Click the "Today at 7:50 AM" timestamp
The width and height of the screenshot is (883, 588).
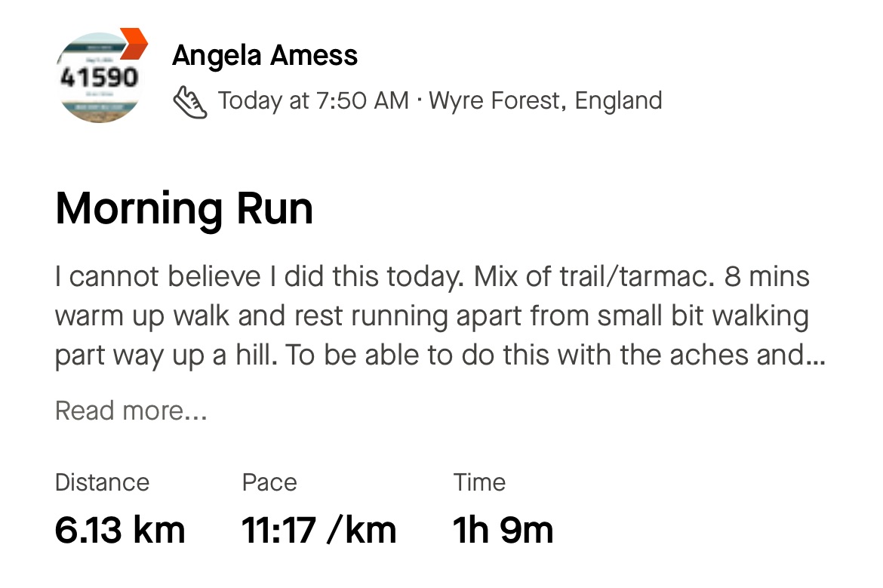pos(313,100)
